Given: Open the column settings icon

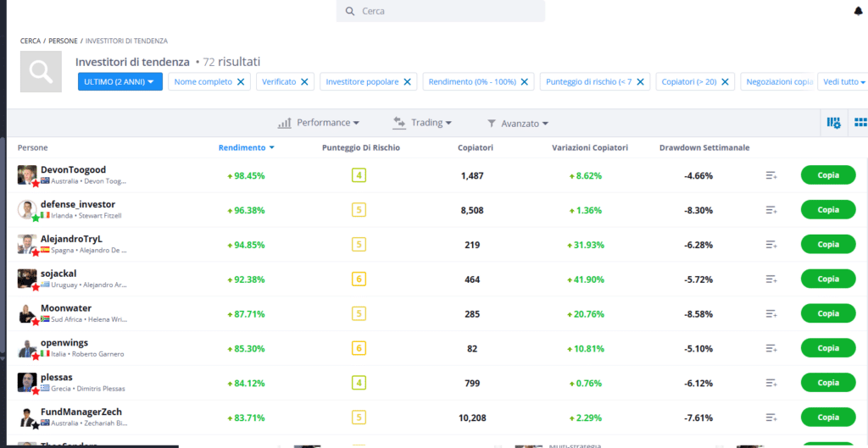Looking at the screenshot, I should tap(834, 123).
